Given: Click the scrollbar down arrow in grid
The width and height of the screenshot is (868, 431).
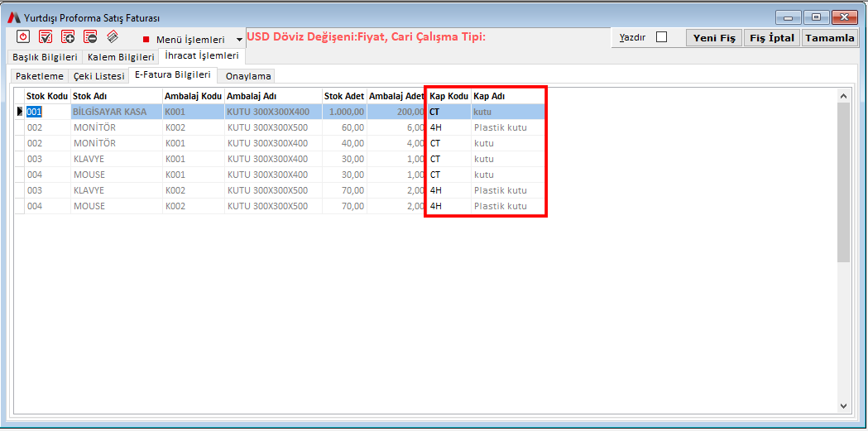Looking at the screenshot, I should tap(843, 405).
